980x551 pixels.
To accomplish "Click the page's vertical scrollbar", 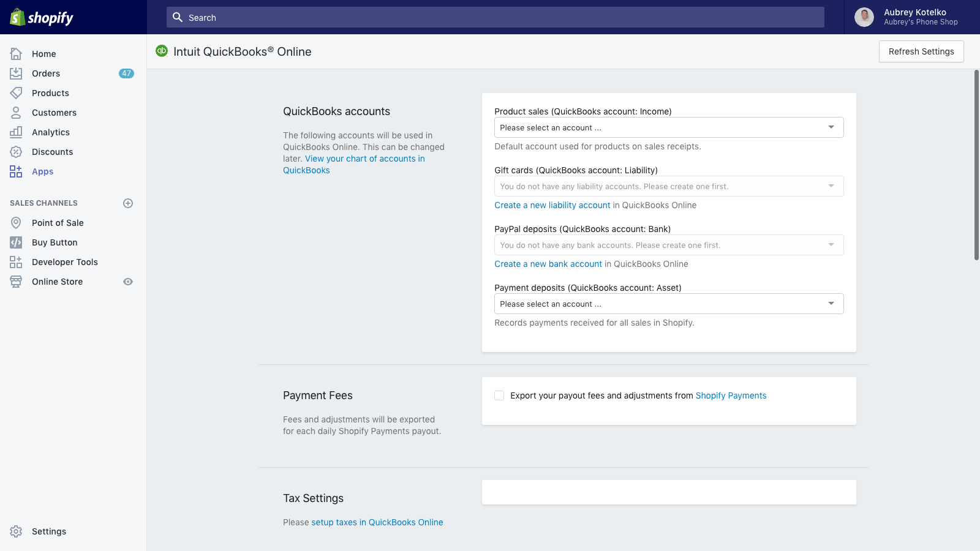I will (976, 165).
